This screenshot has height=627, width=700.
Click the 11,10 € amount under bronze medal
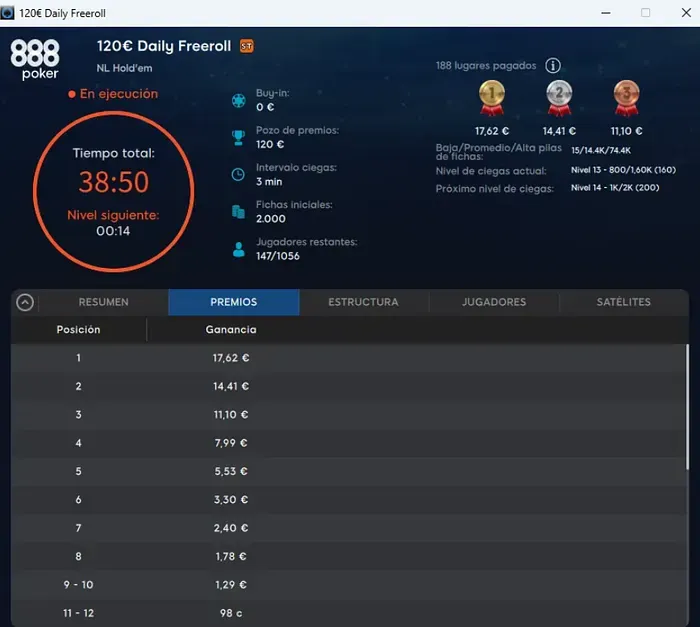pyautogui.click(x=626, y=131)
